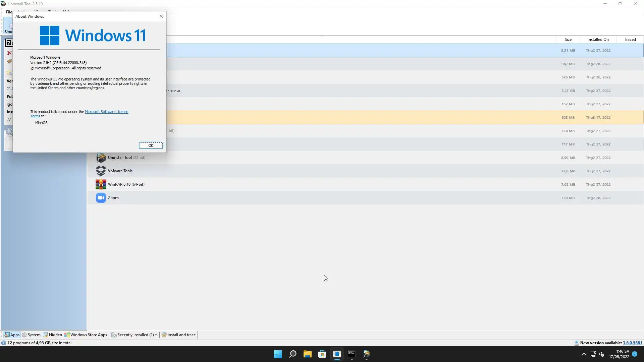Image resolution: width=644 pixels, height=362 pixels.
Task: Click the VMware Tools program icon
Action: click(x=101, y=171)
